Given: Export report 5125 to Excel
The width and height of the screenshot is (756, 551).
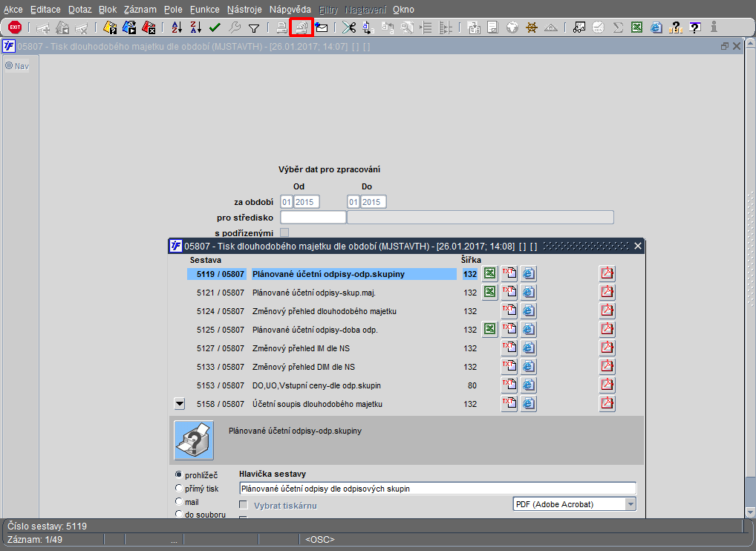Looking at the screenshot, I should [490, 329].
